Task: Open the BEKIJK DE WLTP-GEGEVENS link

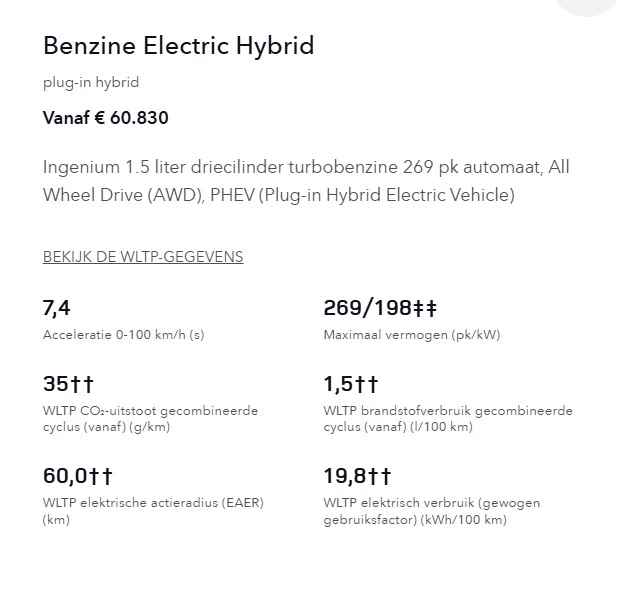Action: point(143,257)
